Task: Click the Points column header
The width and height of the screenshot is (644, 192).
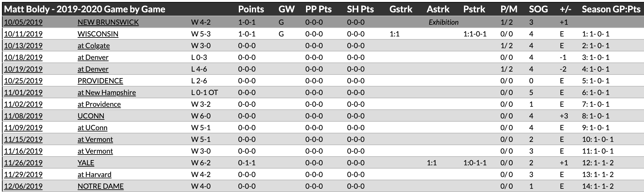Action: pyautogui.click(x=251, y=9)
